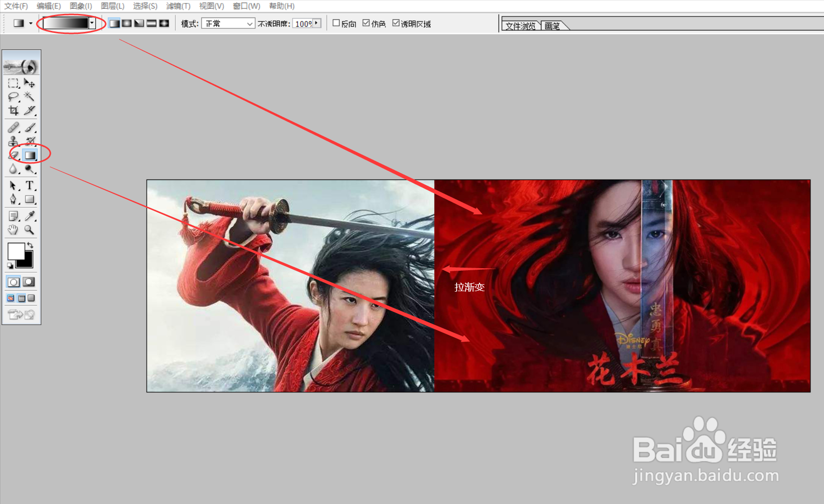Select the Path Selection arrow tool
This screenshot has height=504, width=824.
13,185
